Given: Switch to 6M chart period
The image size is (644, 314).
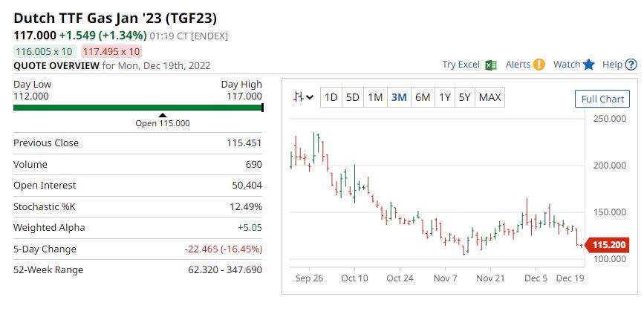Looking at the screenshot, I should [x=423, y=97].
